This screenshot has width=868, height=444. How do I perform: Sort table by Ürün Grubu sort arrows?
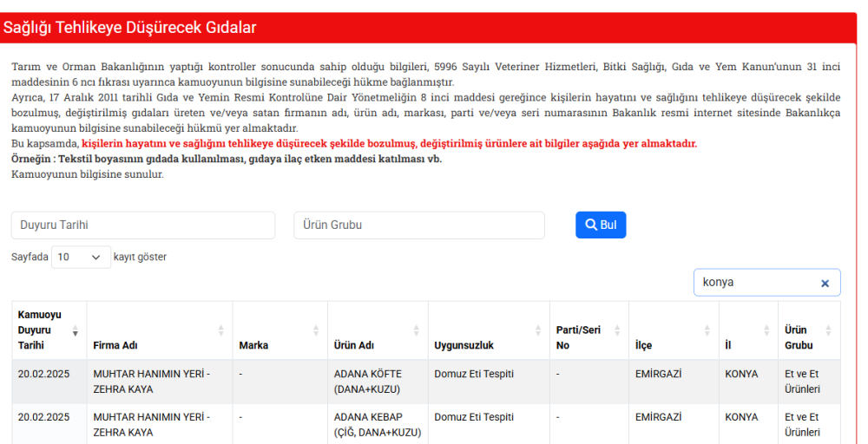tap(828, 330)
